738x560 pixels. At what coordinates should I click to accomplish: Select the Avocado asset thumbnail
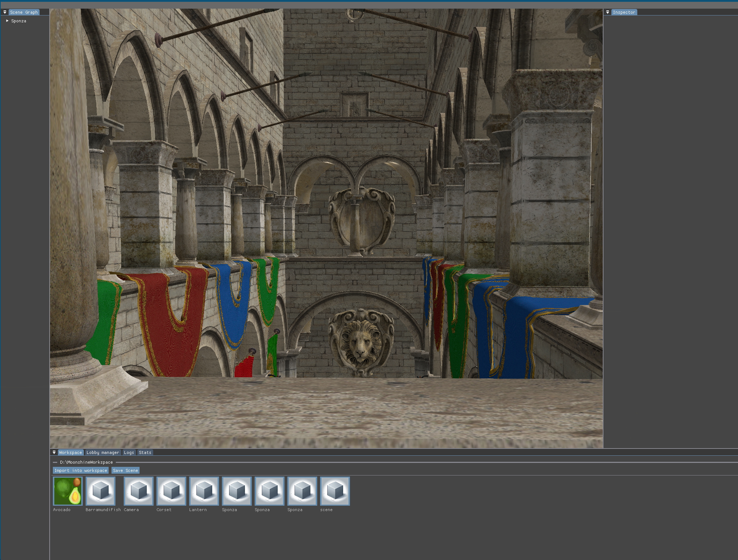(x=68, y=491)
